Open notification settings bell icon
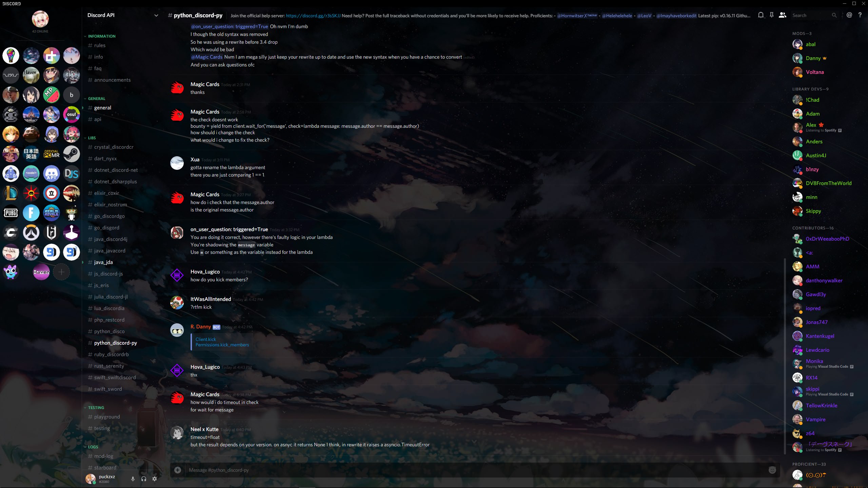The width and height of the screenshot is (868, 488). pos(761,15)
